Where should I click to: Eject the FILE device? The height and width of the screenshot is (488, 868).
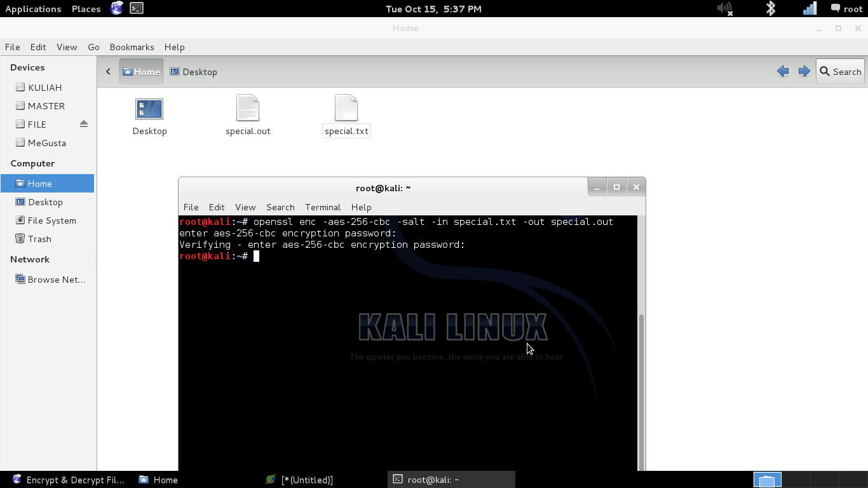click(84, 124)
